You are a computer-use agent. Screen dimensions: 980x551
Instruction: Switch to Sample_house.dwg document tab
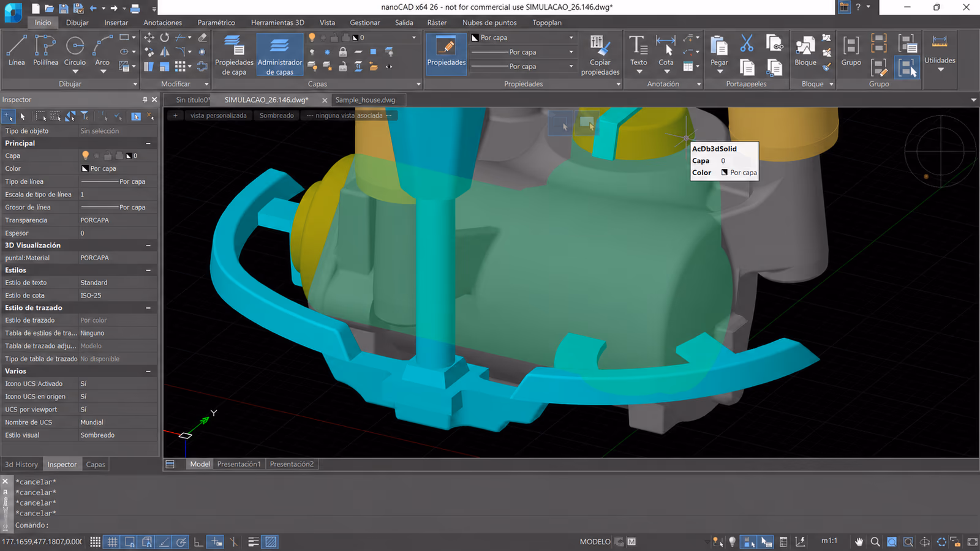(x=365, y=100)
